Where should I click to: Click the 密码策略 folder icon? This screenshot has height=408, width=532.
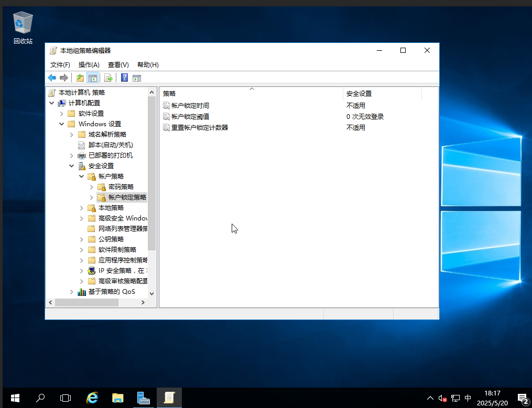[x=102, y=187]
